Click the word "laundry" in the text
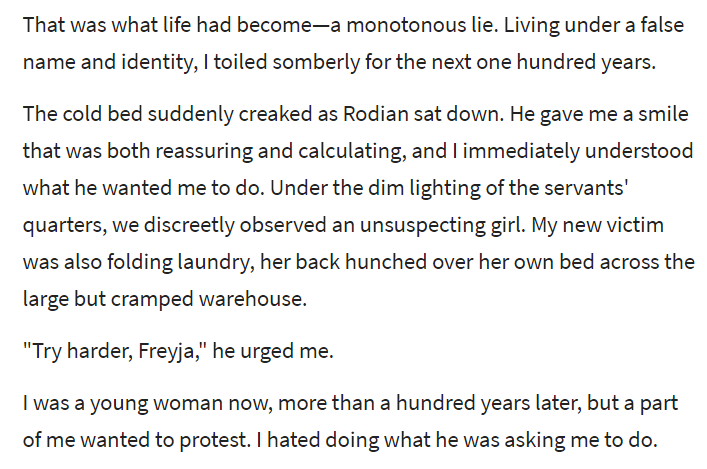The image size is (707, 469). (x=212, y=262)
